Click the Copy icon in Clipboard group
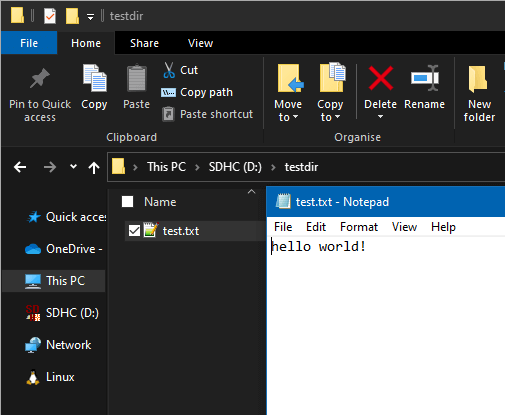 point(95,78)
